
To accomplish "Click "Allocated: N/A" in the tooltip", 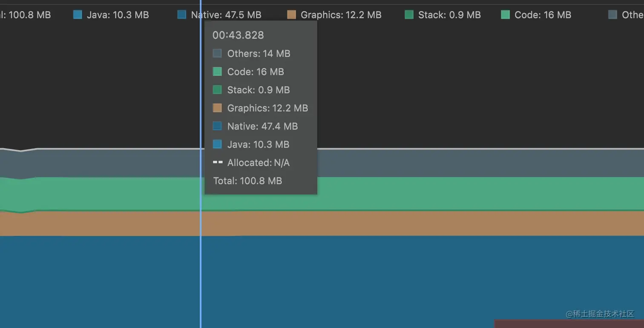I will tap(258, 163).
